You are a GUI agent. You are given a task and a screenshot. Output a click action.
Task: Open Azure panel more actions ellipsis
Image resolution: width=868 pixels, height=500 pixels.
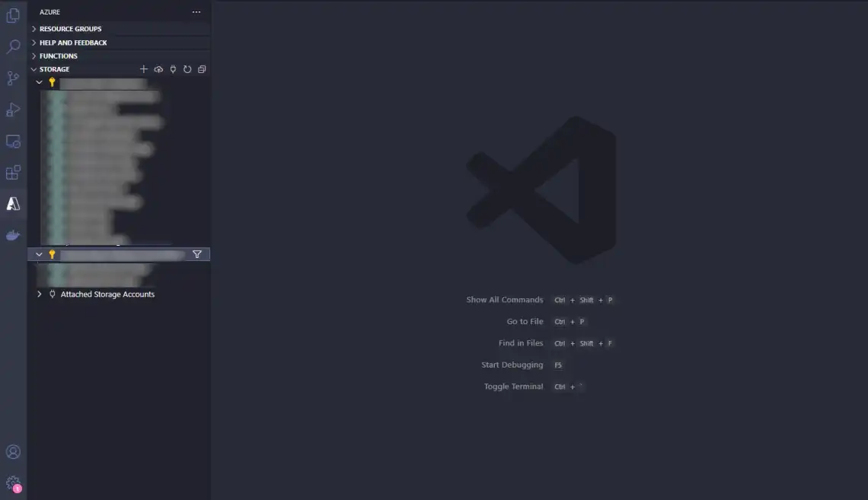pos(196,11)
